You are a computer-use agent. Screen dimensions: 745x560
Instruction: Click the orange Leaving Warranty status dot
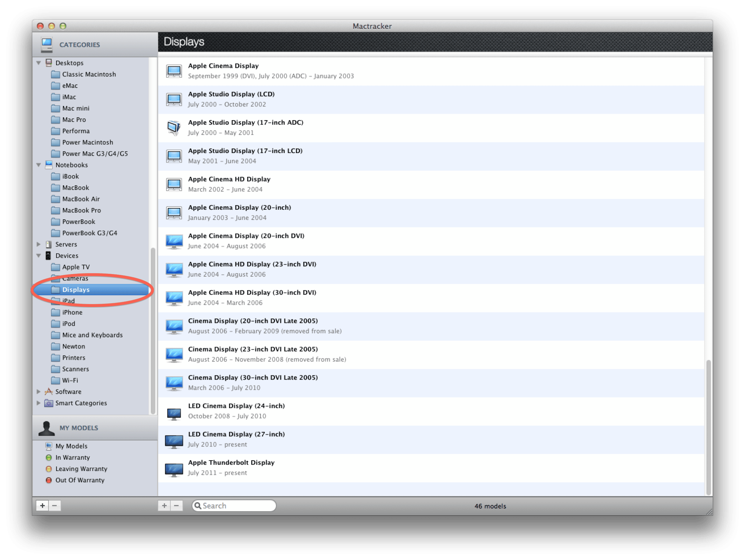click(49, 469)
